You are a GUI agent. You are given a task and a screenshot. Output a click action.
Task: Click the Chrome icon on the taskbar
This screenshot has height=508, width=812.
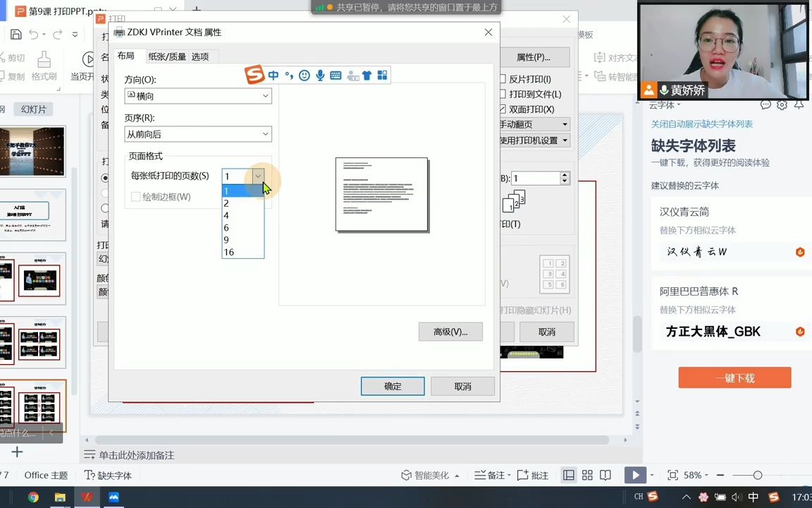coord(33,497)
